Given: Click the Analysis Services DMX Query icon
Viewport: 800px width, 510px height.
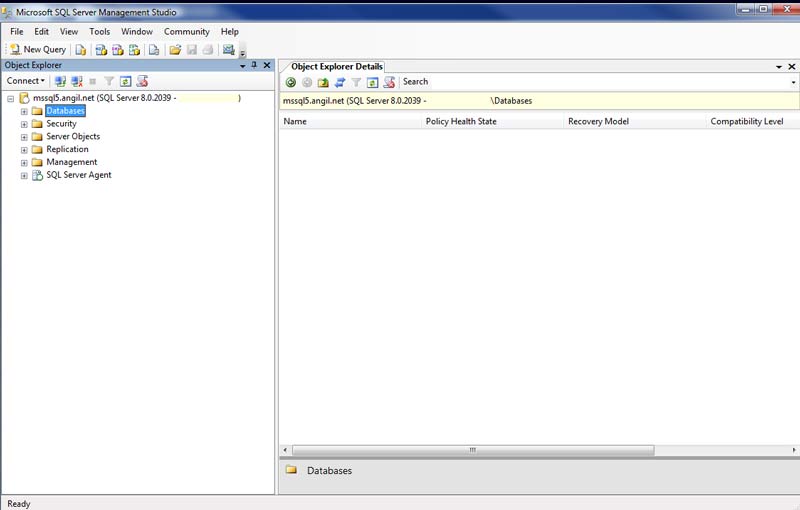Looking at the screenshot, I should coord(118,49).
